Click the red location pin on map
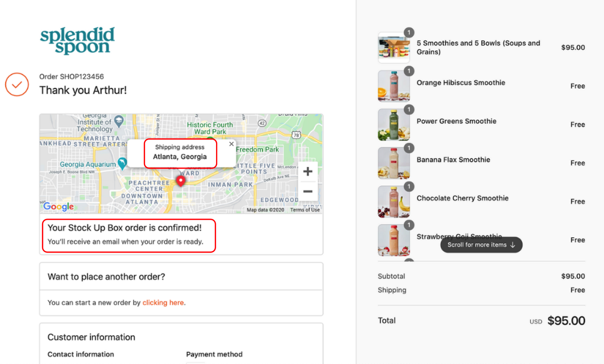Image resolution: width=604 pixels, height=364 pixels. [180, 181]
